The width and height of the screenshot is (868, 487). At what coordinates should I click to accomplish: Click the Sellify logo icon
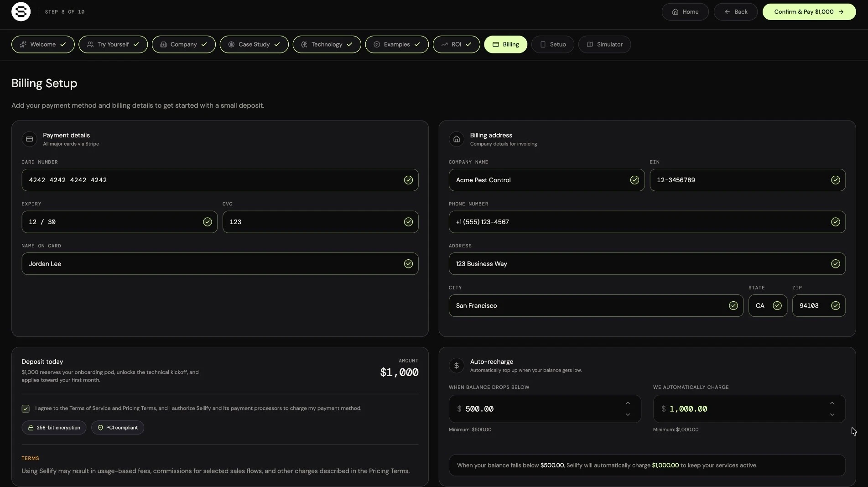point(21,12)
